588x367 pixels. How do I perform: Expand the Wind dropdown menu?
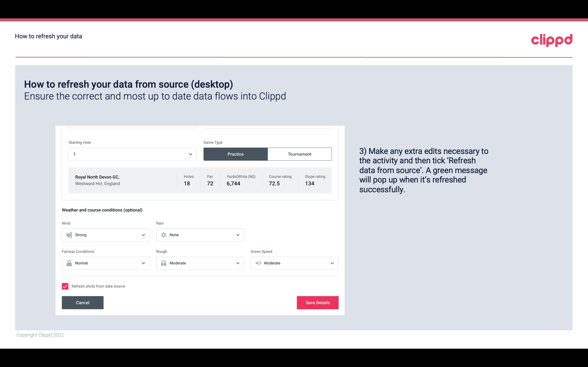[143, 235]
